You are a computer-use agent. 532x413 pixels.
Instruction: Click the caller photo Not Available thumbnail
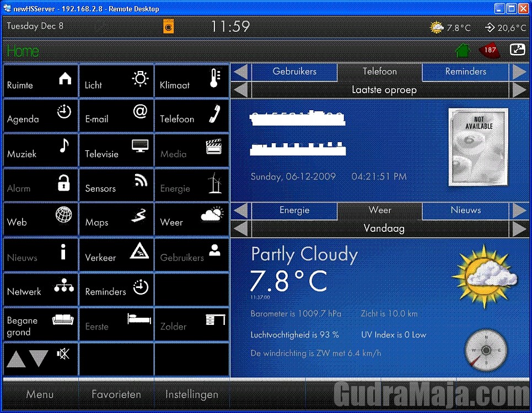pos(478,146)
